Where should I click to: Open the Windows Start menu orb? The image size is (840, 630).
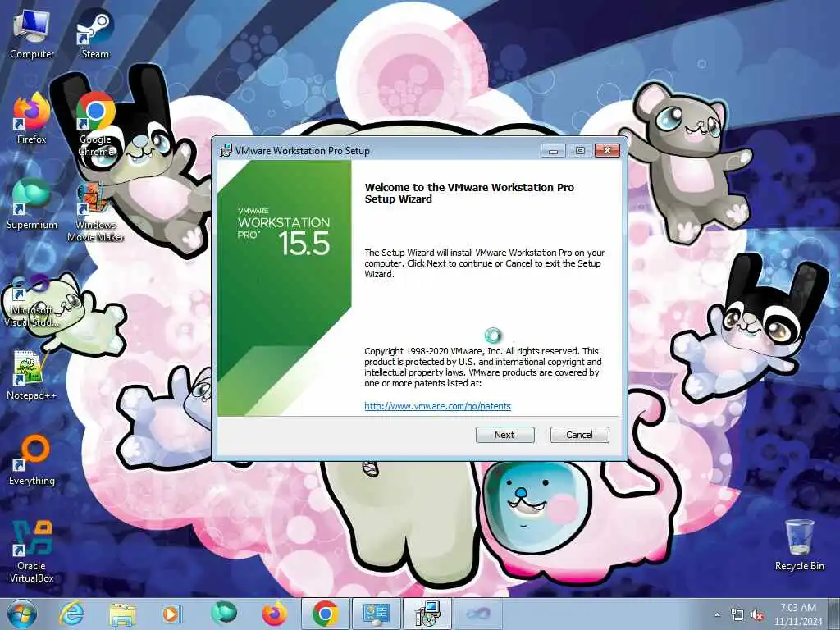coord(22,614)
